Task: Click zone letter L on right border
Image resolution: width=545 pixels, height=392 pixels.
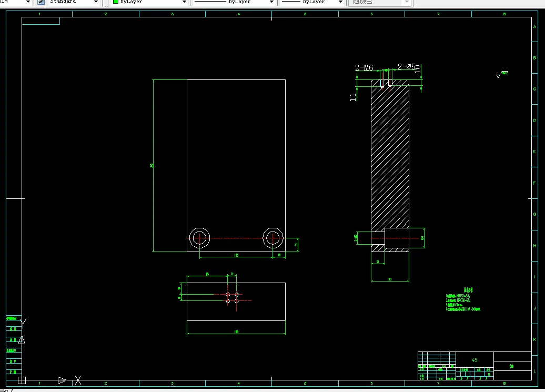Action: tap(534, 371)
